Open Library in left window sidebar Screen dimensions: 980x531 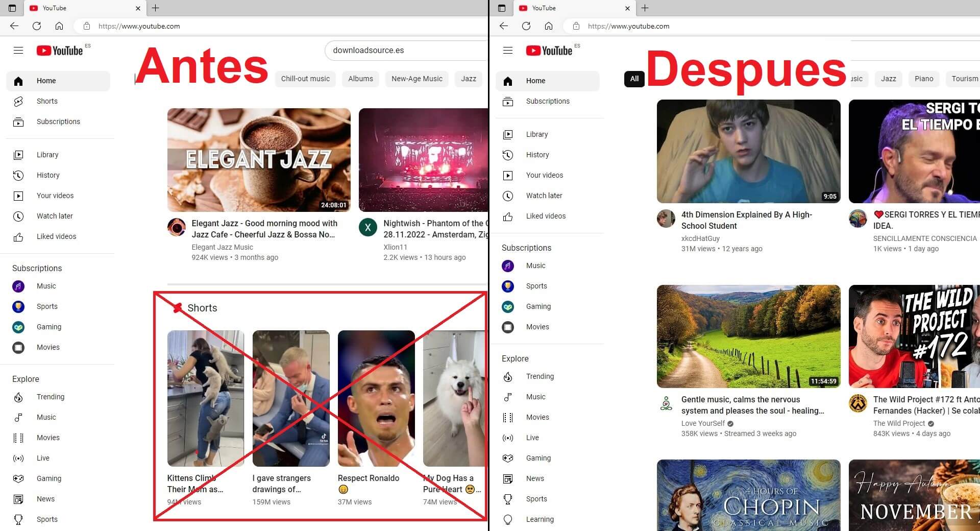[58, 155]
